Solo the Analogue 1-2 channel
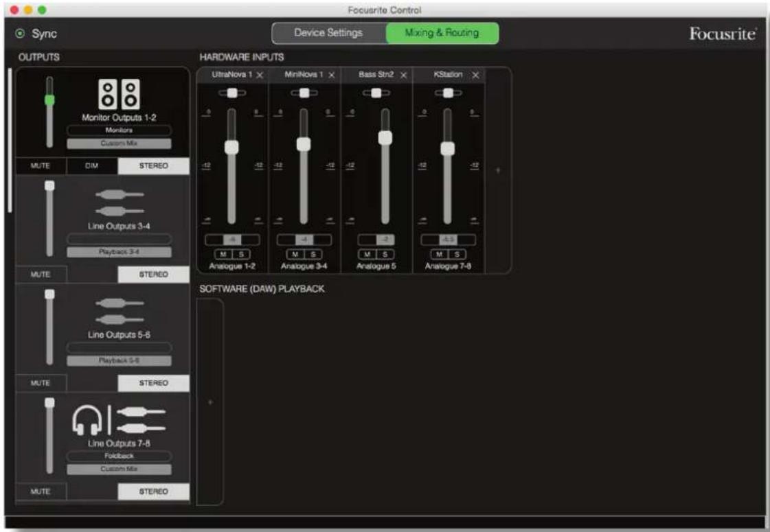This screenshot has width=770, height=532. tap(241, 254)
